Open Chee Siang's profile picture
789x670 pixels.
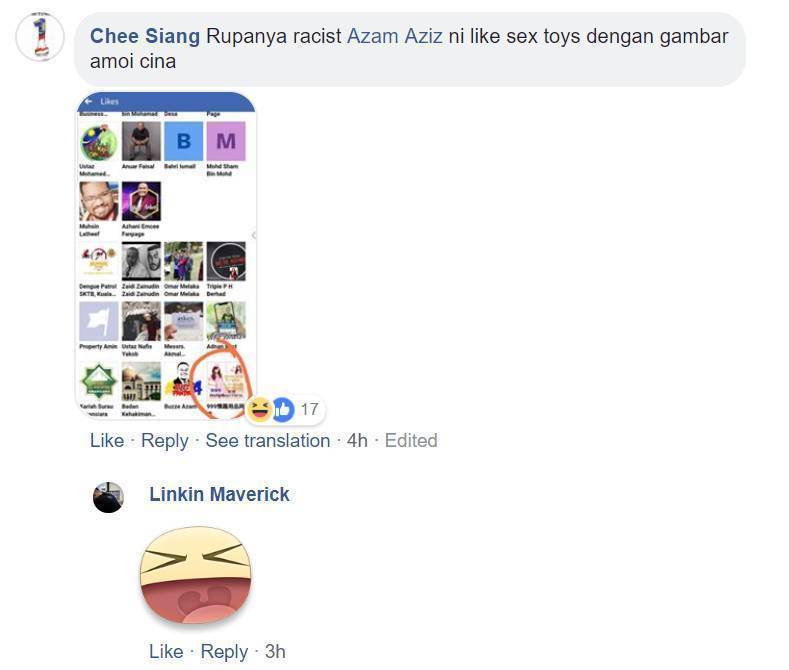(x=40, y=37)
